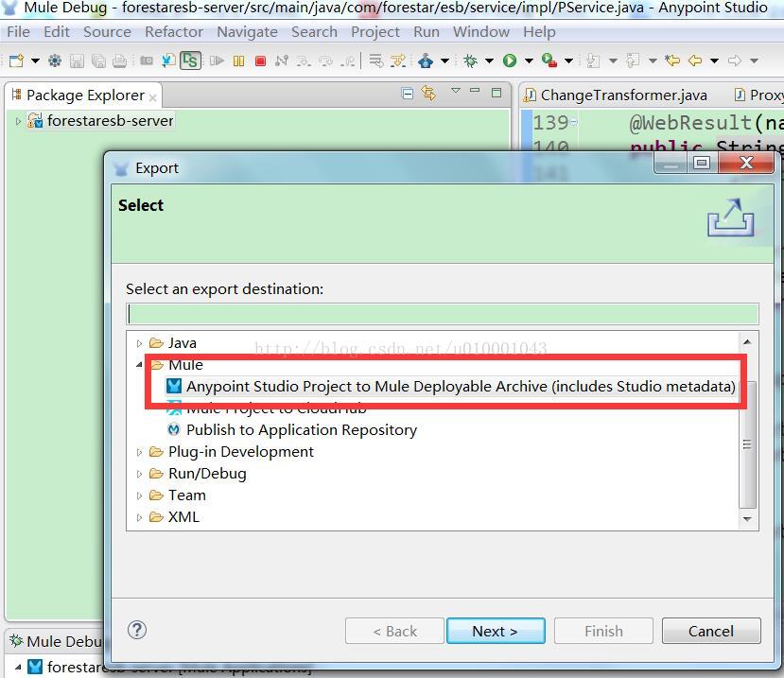This screenshot has width=784, height=678.
Task: Focus the export destination filter field
Action: tap(443, 314)
